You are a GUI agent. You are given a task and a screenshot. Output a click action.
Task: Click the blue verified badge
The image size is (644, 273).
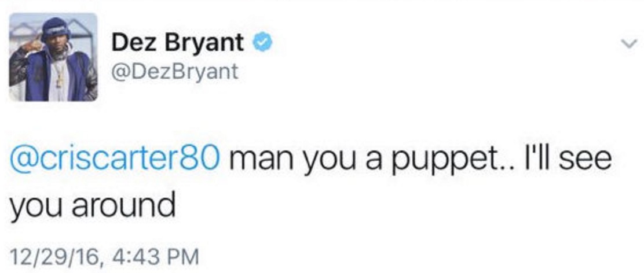coord(262,42)
